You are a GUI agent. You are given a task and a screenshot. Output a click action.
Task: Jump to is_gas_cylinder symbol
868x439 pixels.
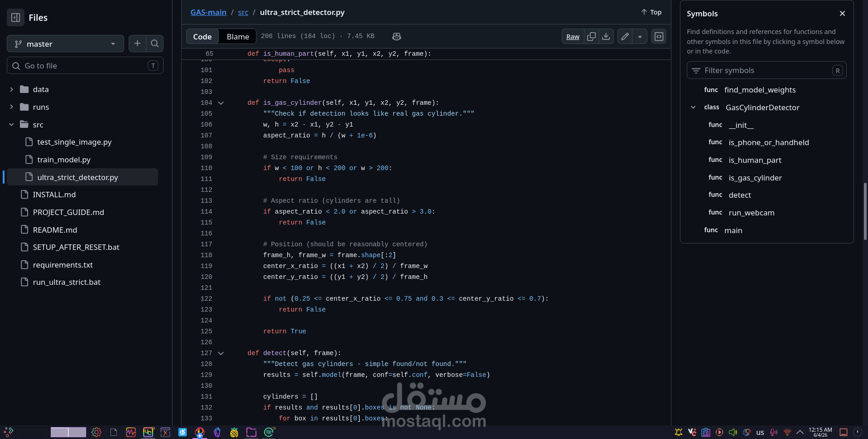pos(755,178)
